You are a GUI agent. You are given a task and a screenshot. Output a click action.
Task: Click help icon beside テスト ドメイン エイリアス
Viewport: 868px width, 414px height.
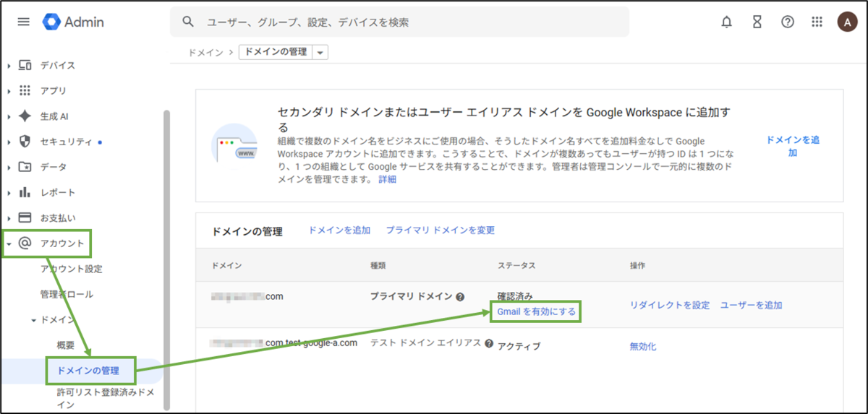(489, 343)
